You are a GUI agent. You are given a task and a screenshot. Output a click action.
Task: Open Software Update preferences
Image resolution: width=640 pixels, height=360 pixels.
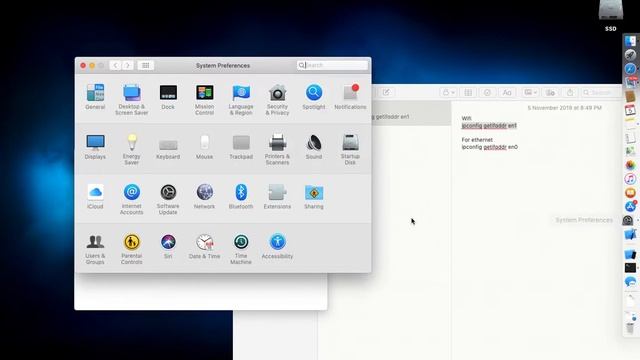point(168,199)
